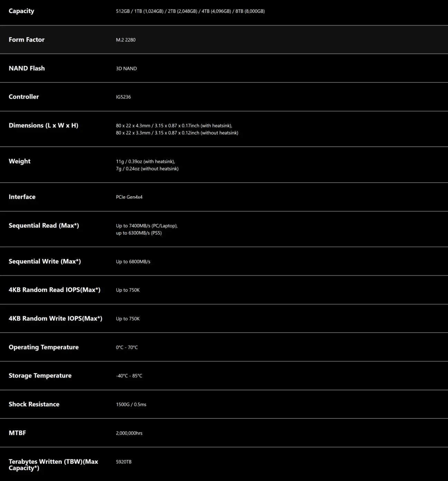Screen dimensions: 448x481
Task: Click the M.2 2280 value
Action: (x=126, y=40)
